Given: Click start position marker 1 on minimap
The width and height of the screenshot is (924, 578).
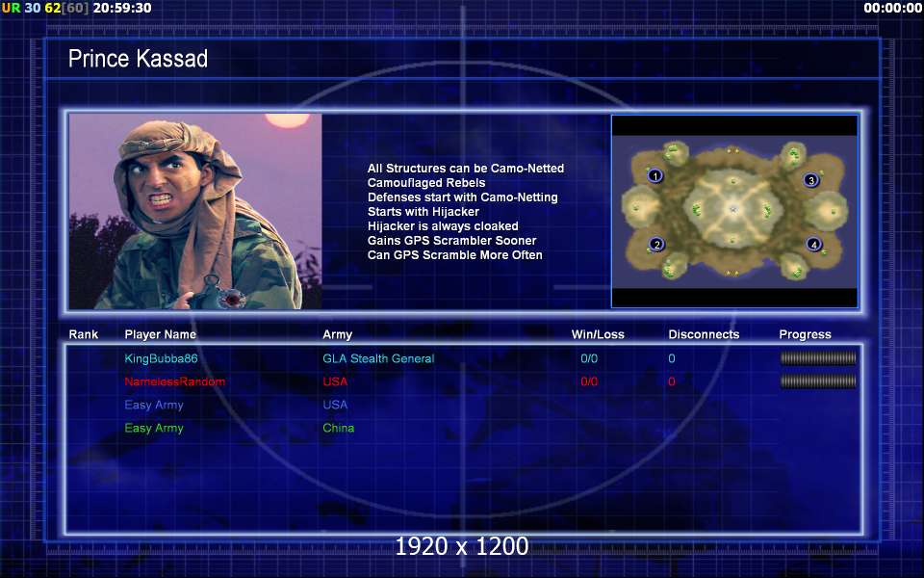Looking at the screenshot, I should (654, 175).
